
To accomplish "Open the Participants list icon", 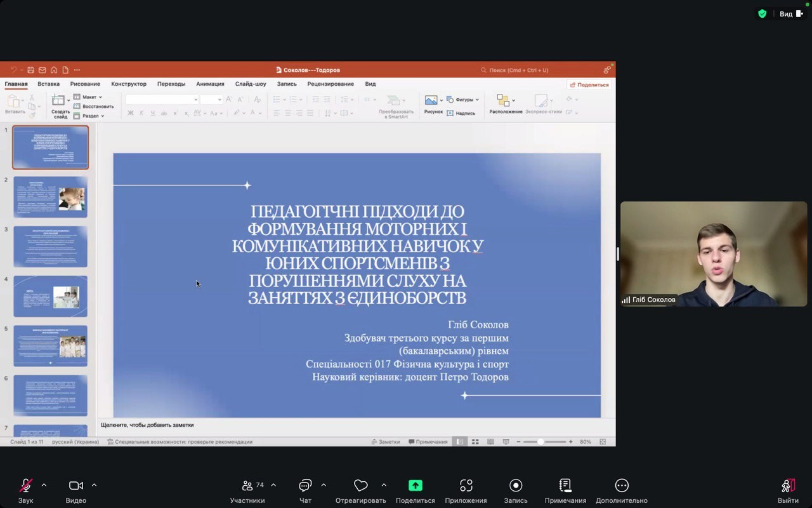I will coord(247,486).
